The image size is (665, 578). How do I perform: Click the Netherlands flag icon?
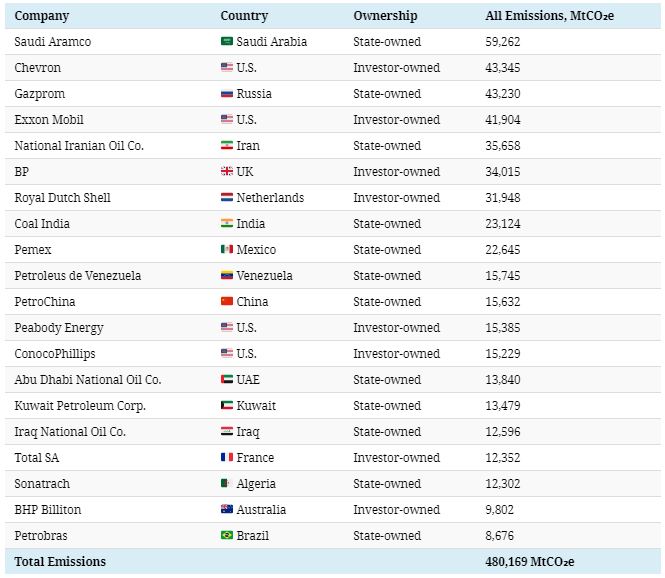pyautogui.click(x=227, y=197)
